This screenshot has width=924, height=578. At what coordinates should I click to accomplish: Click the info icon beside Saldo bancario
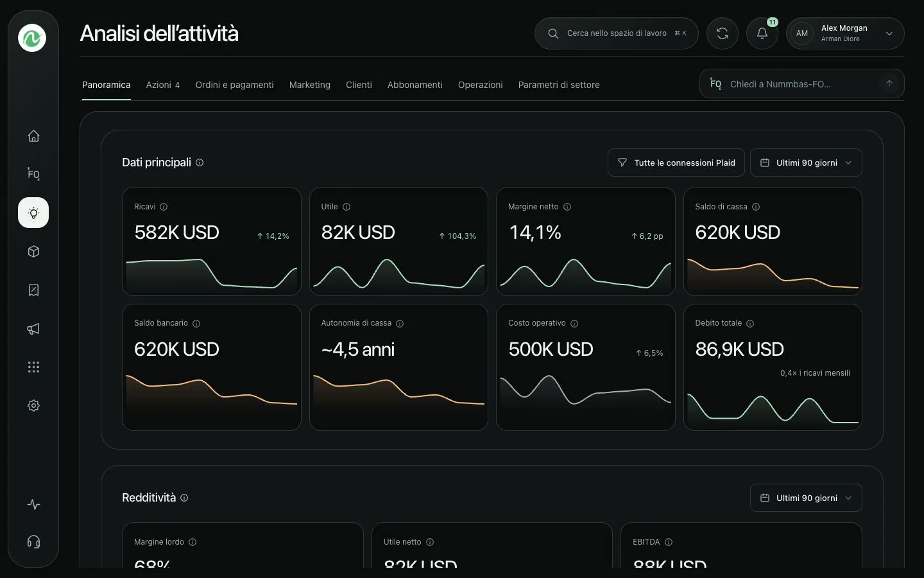point(196,324)
